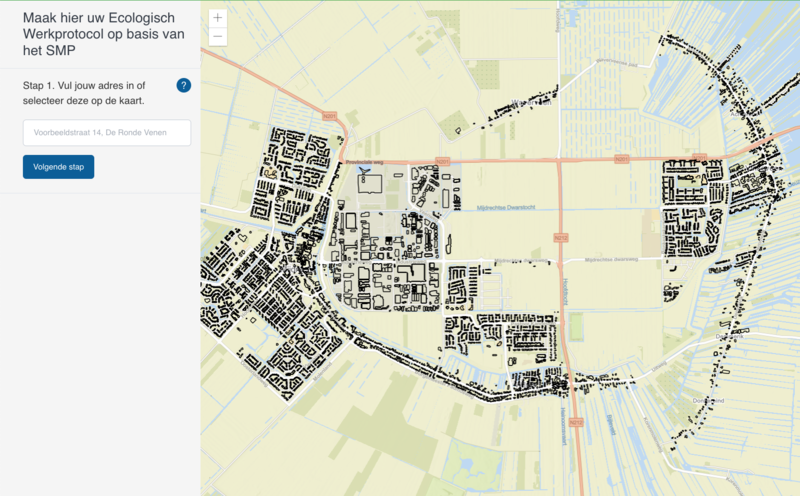Click the Ecologisch Werkprotocol page heading
Image resolution: width=800 pixels, height=496 pixels.
coord(100,35)
